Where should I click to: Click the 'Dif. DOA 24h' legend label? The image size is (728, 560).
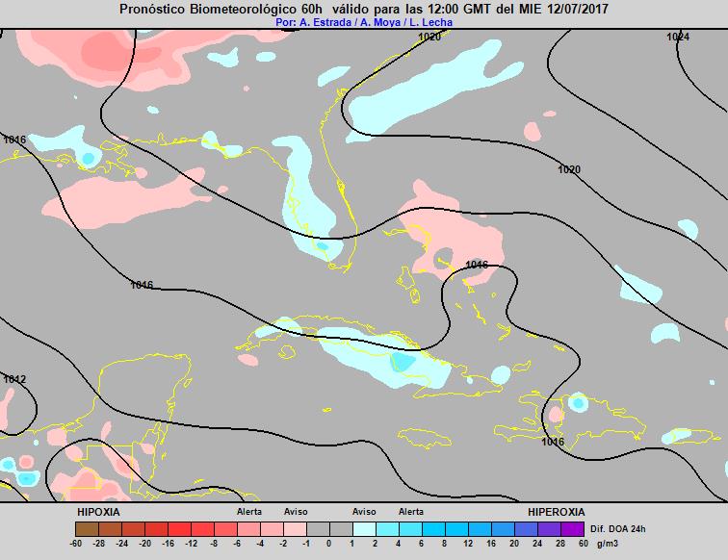tap(618, 529)
